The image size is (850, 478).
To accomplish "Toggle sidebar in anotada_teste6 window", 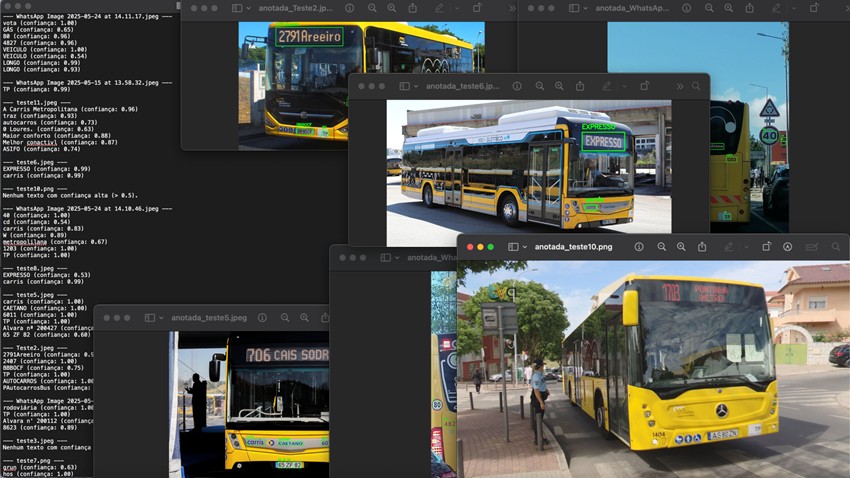I will (404, 86).
